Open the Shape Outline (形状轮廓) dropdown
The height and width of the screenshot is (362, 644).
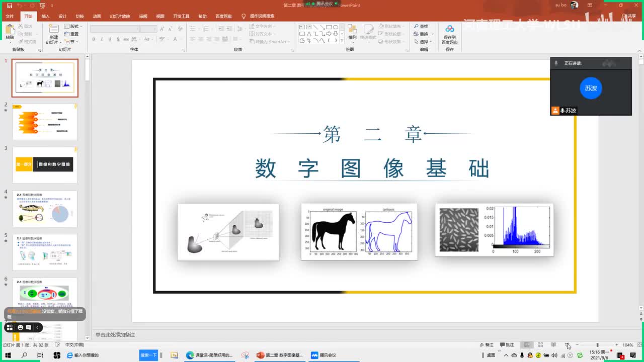(391, 34)
